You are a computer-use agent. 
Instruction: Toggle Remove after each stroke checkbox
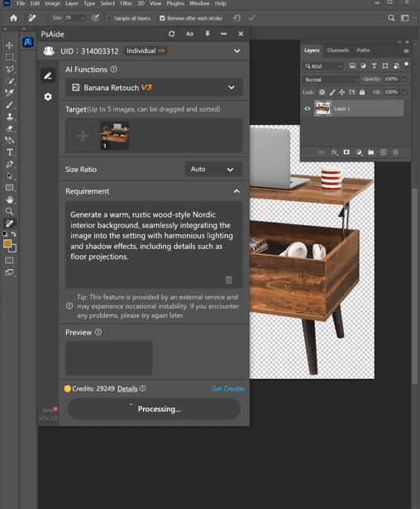(162, 18)
